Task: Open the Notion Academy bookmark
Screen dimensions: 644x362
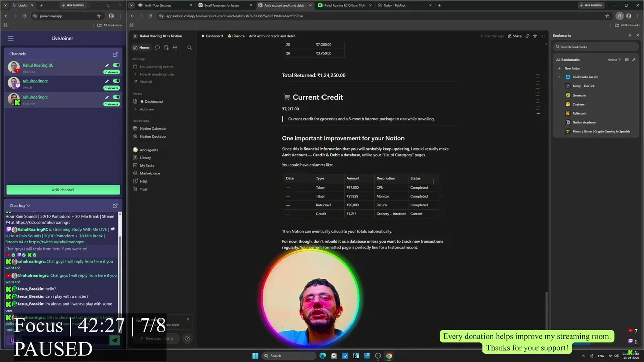Action: point(584,122)
